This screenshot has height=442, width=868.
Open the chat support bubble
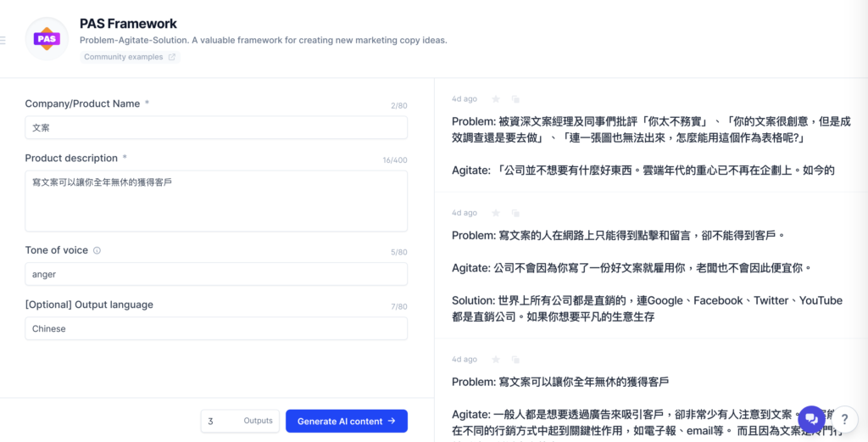coord(811,419)
